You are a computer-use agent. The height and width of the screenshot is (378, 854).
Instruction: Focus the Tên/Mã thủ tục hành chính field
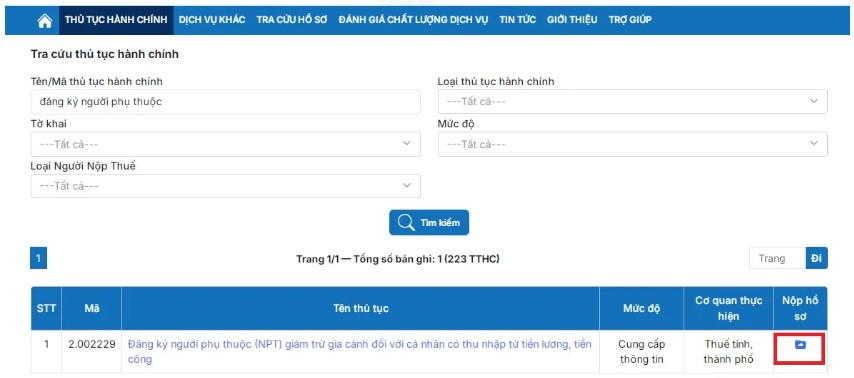pos(225,102)
